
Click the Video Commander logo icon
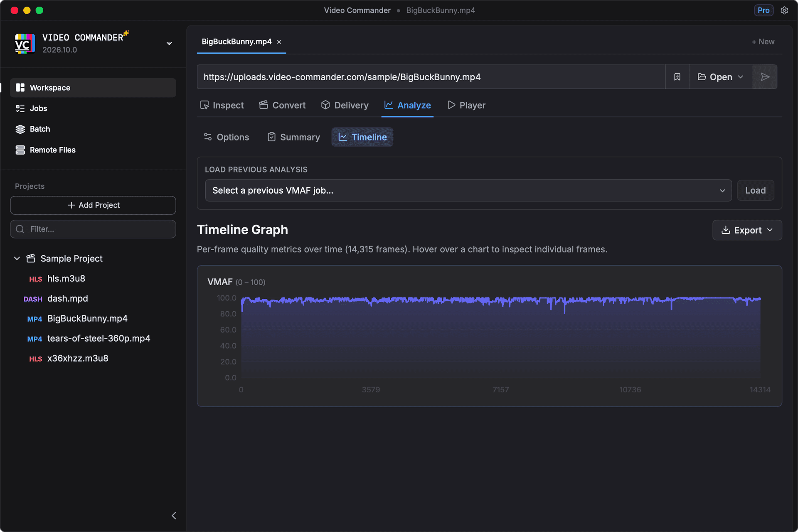pos(25,44)
